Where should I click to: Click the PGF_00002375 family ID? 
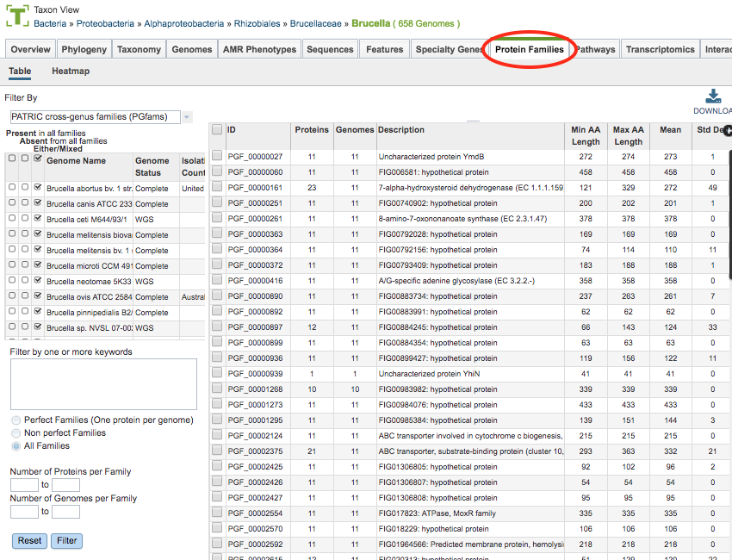click(x=255, y=451)
